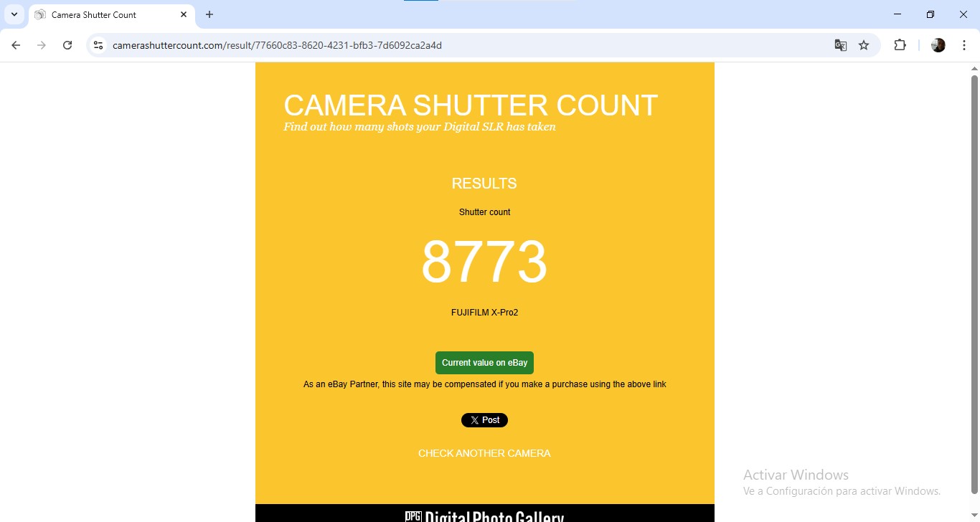Reload the page with the refresh icon
980x522 pixels.
pyautogui.click(x=67, y=45)
